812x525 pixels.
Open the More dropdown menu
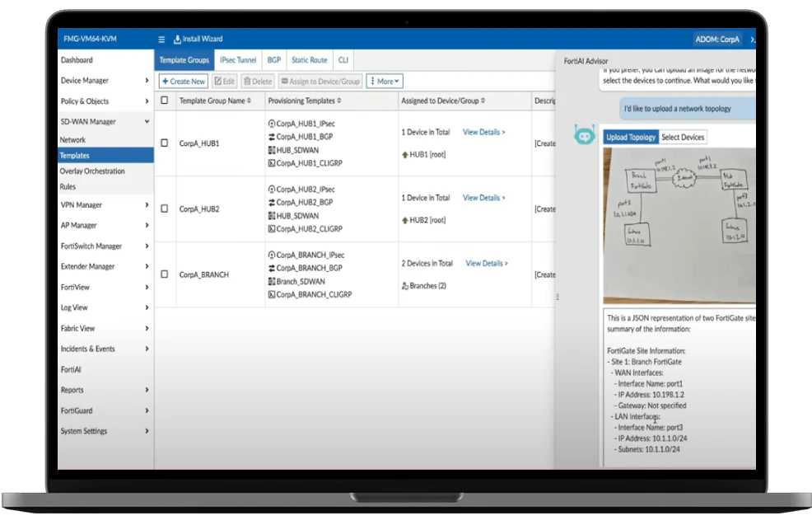pyautogui.click(x=385, y=82)
